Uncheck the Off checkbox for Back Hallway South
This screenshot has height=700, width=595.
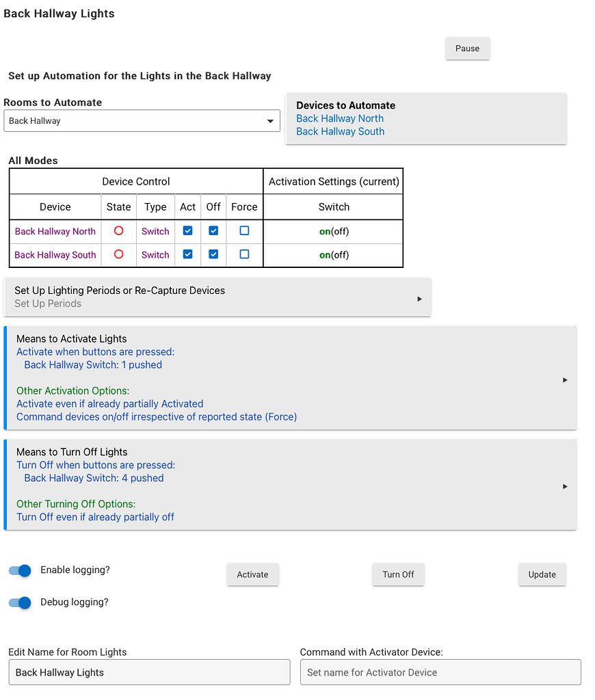point(213,254)
